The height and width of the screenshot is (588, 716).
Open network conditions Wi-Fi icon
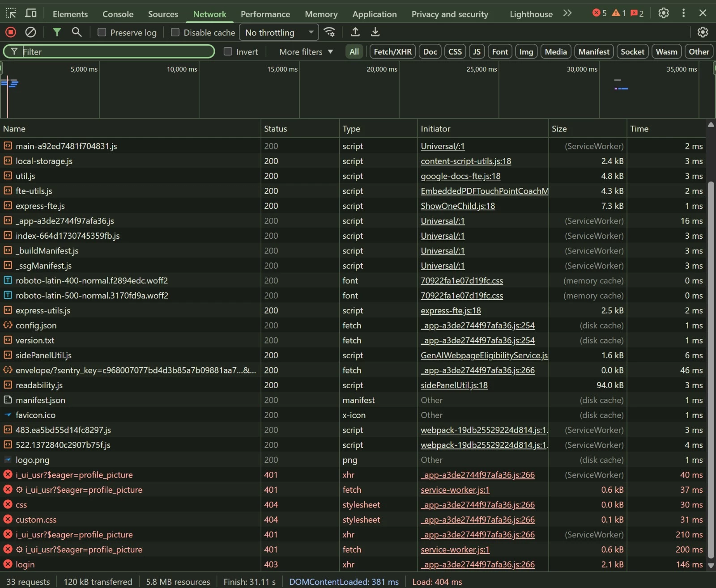click(330, 32)
